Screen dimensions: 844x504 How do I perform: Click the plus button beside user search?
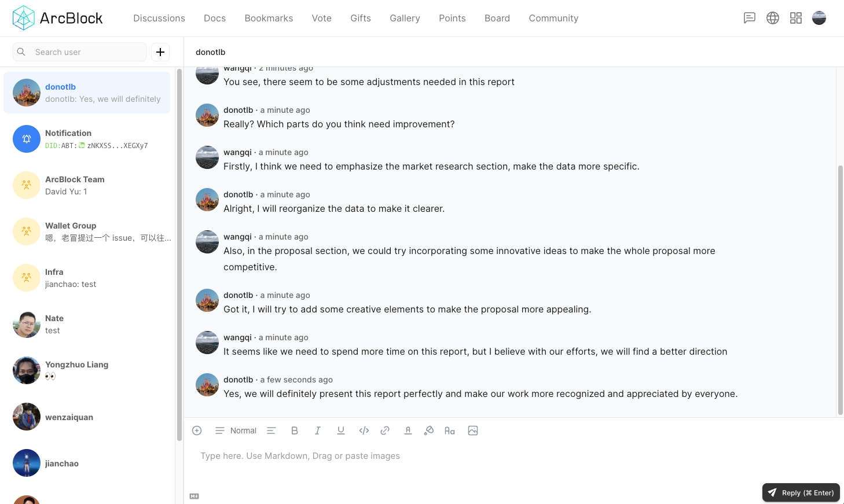pos(160,52)
